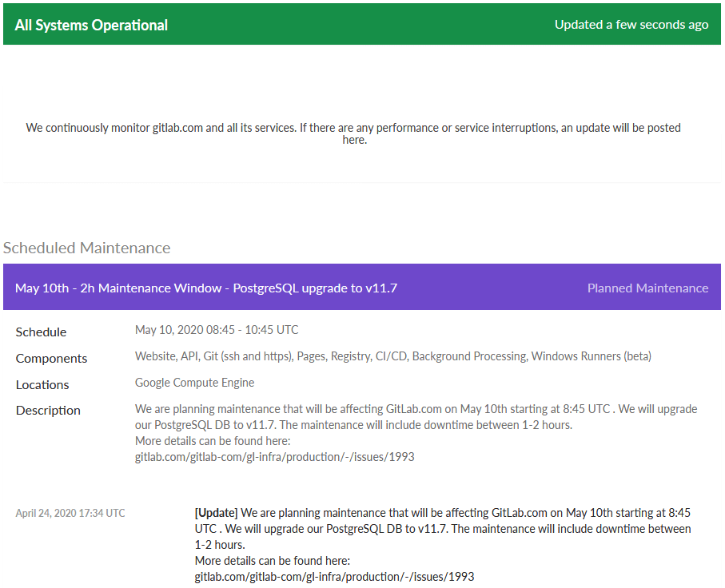Click the bold [Update] tag

pyautogui.click(x=216, y=512)
